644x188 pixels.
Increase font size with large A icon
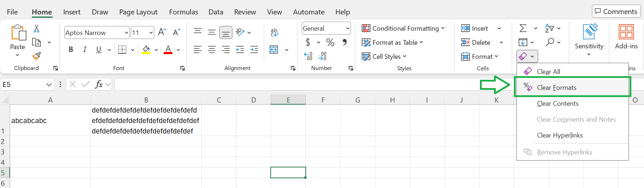click(x=162, y=32)
